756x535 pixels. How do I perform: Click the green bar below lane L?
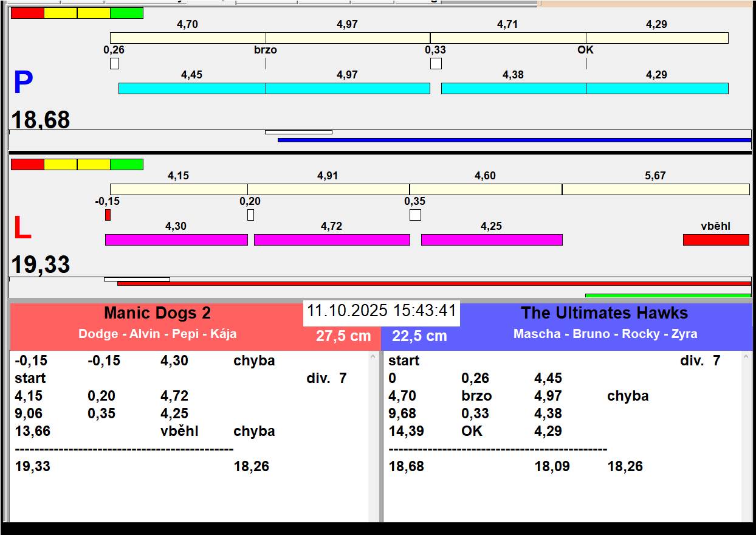pos(668,295)
